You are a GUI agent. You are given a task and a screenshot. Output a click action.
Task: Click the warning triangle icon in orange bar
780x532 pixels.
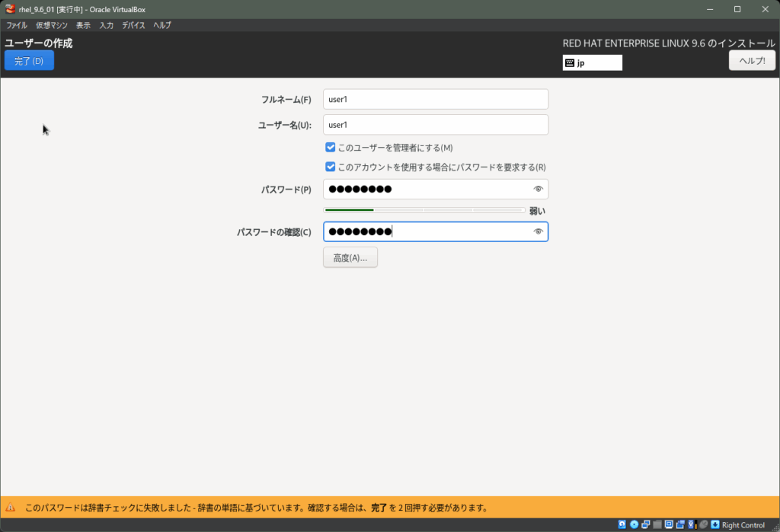11,508
